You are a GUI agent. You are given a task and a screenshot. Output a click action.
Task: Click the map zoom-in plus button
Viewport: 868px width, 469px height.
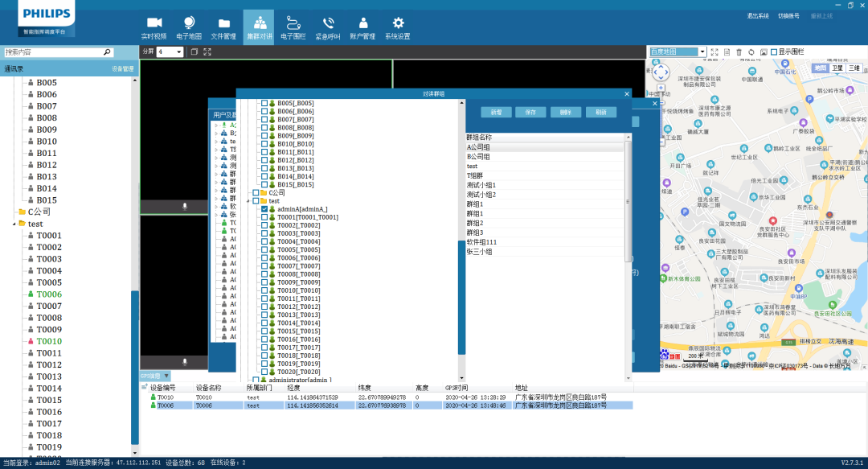coord(661,88)
